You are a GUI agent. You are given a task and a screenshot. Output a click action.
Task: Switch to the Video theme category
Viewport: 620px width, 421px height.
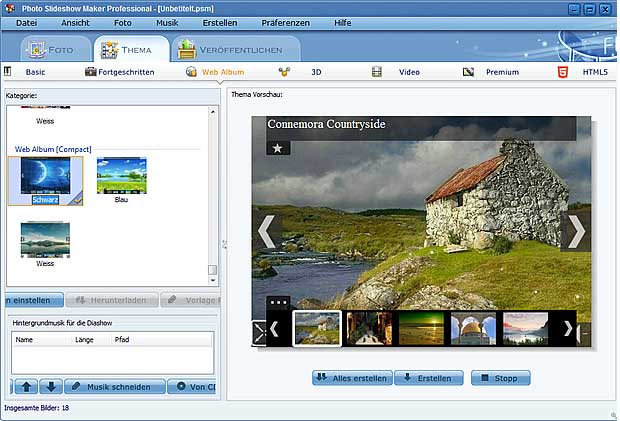[x=409, y=72]
